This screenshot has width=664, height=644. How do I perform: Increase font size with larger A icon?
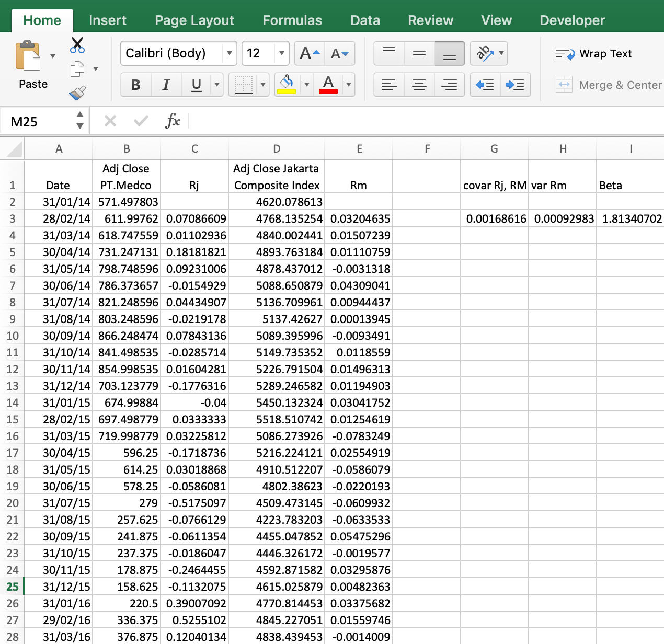coord(310,53)
